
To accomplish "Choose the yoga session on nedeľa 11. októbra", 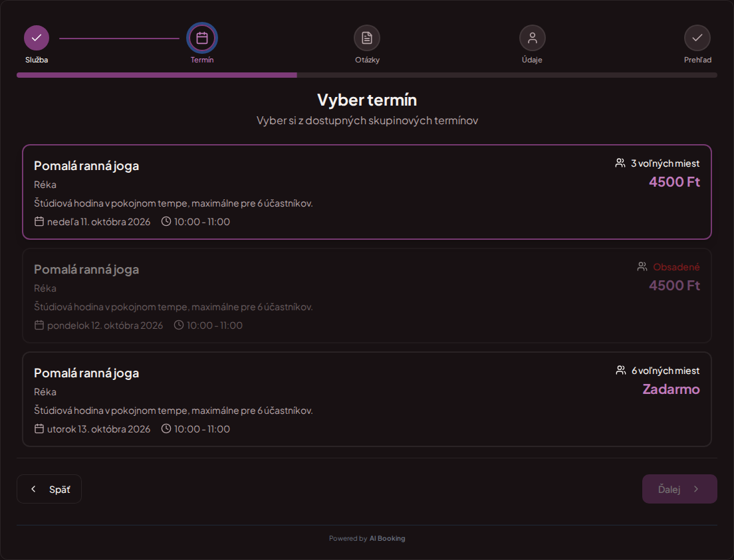I will [367, 192].
